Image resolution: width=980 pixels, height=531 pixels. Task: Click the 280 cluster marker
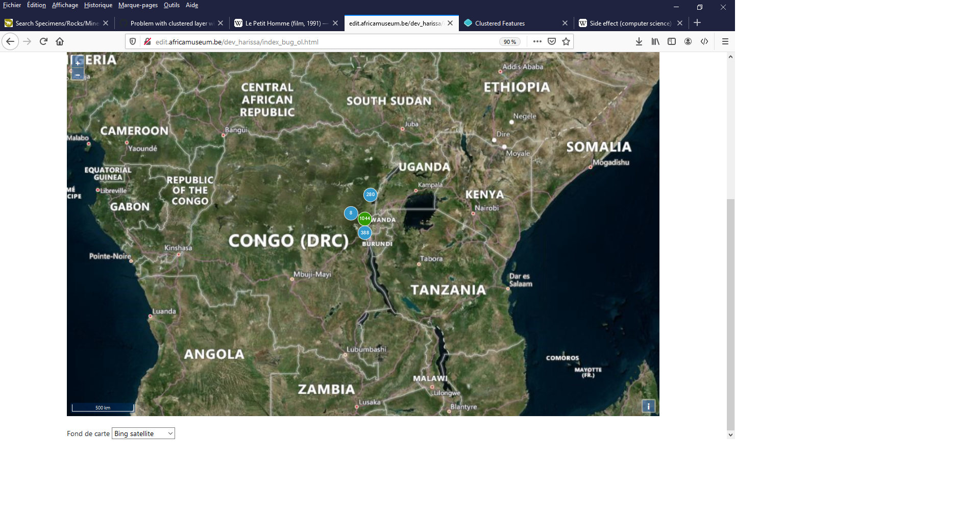(370, 195)
